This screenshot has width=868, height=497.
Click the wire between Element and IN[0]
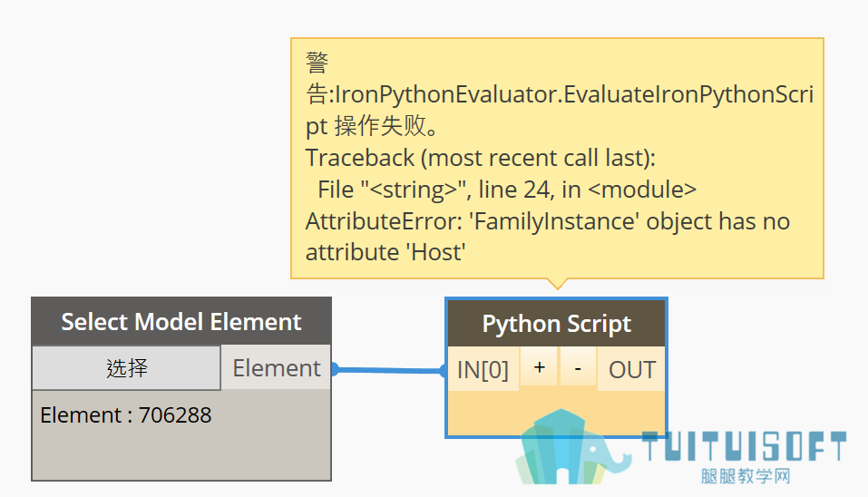[390, 370]
